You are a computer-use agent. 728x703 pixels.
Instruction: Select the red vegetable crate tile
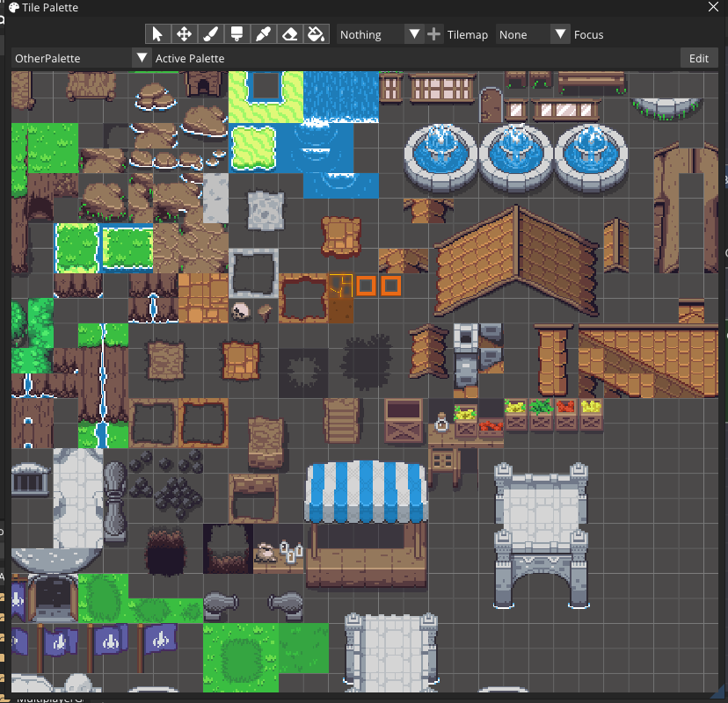(x=566, y=415)
